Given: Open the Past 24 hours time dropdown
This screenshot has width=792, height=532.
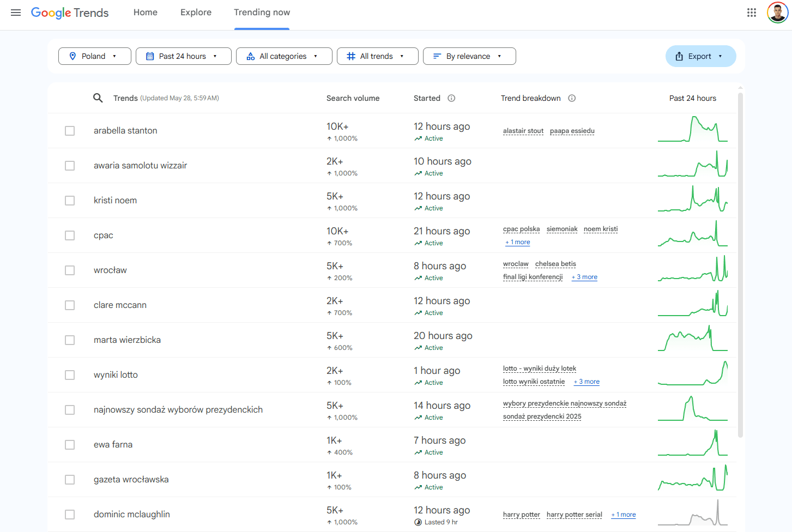Looking at the screenshot, I should point(184,56).
